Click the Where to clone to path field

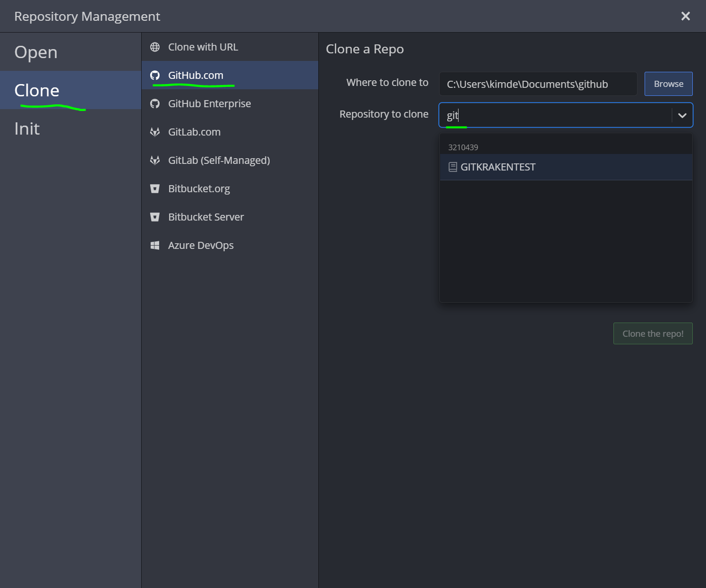tap(538, 84)
